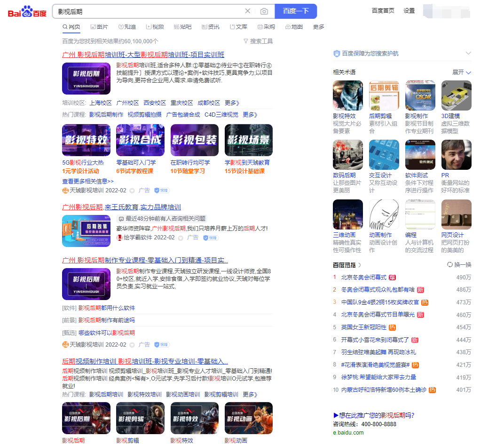Click the blurred user account area
Viewport: 504px width, 444px height.
[447, 11]
